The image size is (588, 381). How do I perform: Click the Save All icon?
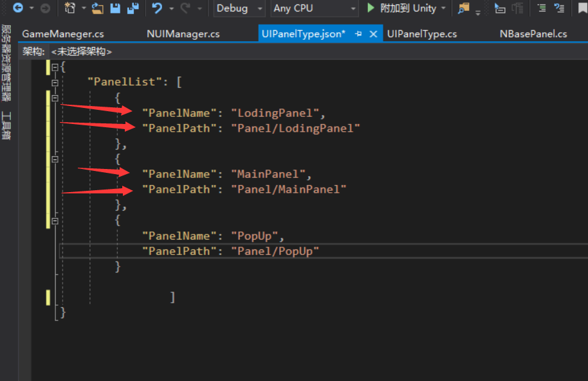[133, 8]
